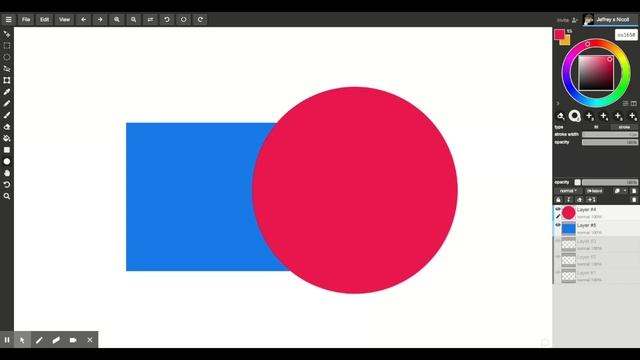Choose the eraser brush preset slot 1

pos(560,116)
